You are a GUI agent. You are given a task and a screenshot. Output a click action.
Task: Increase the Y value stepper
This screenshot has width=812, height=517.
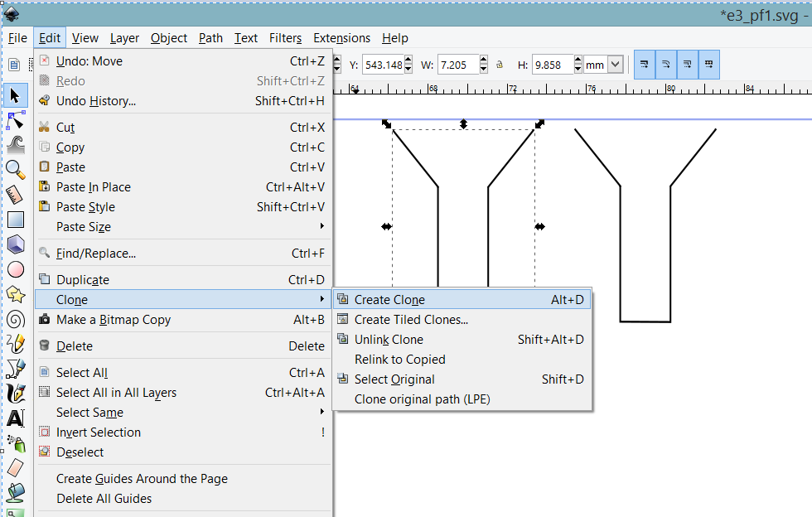pos(408,60)
